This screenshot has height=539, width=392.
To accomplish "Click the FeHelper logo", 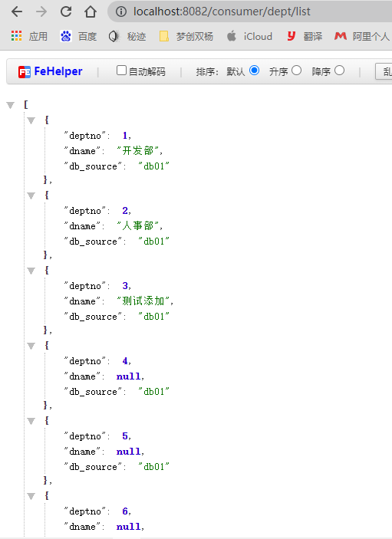I will tap(50, 71).
